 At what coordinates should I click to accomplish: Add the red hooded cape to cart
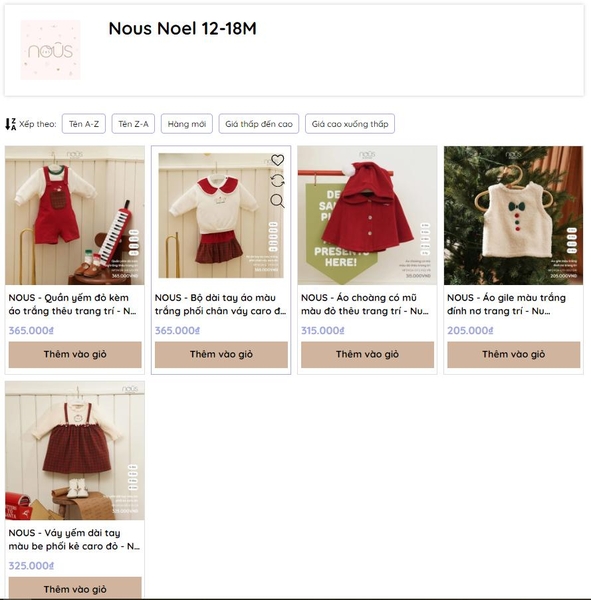(x=367, y=354)
